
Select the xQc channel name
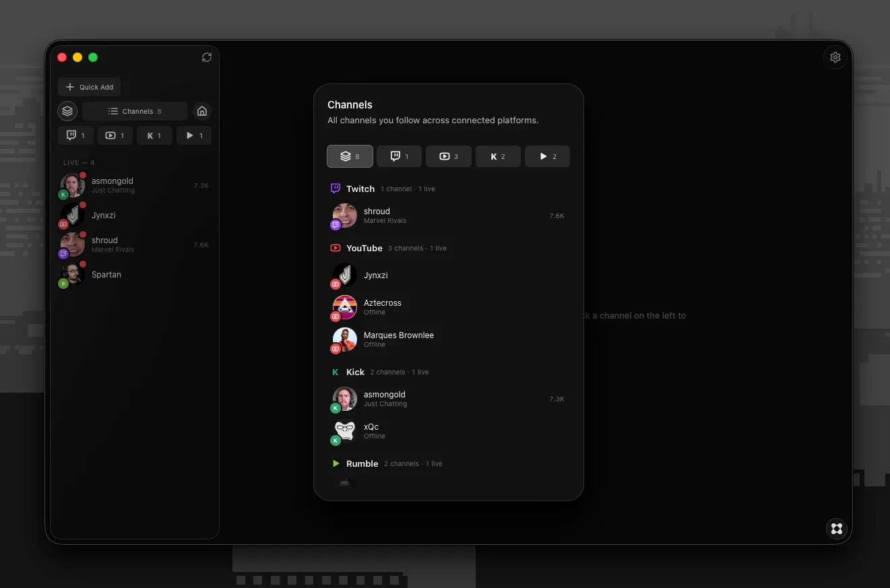[371, 426]
